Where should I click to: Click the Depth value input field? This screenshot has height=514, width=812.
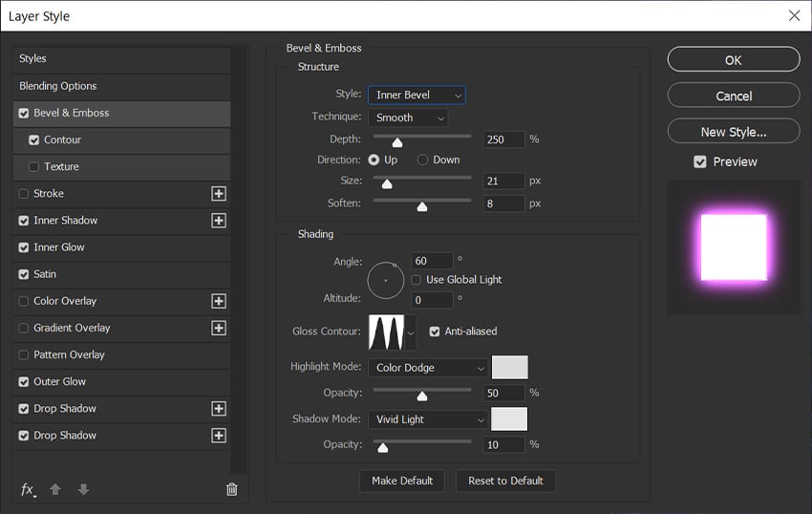tap(503, 139)
